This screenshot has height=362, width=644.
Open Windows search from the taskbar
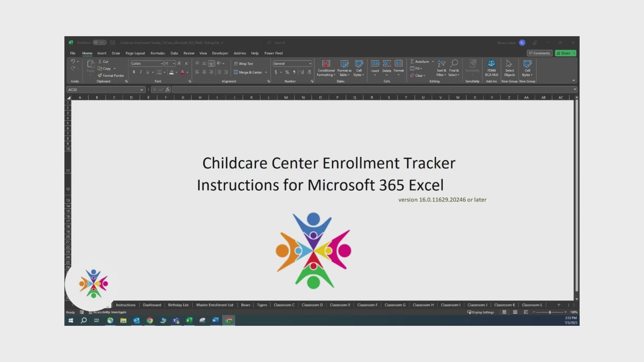pos(84,320)
